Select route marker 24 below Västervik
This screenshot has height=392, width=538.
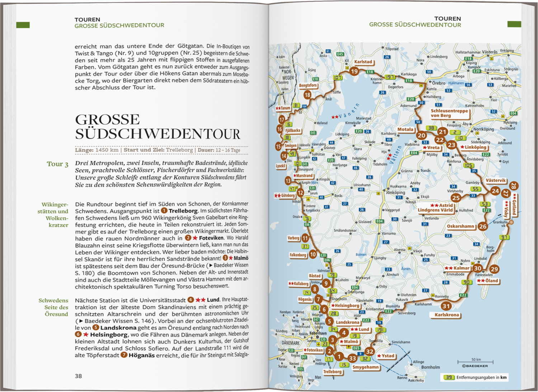pos(495,191)
